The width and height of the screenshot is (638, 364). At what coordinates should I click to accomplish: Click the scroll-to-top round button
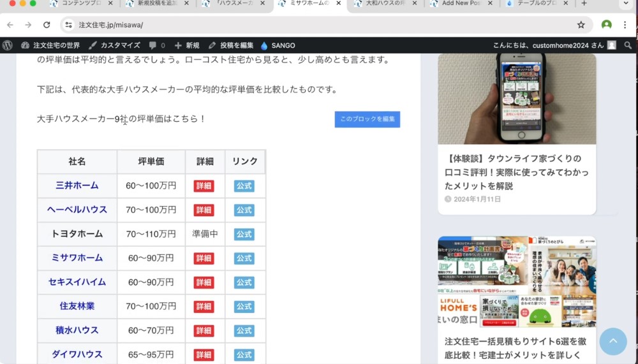tap(612, 341)
